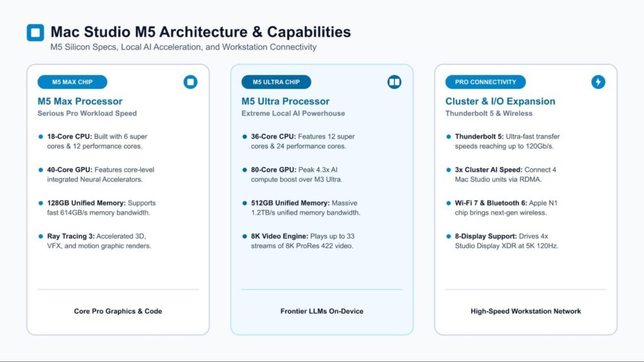Click the 3x Cluster AI Speed bullet text

coord(506,175)
